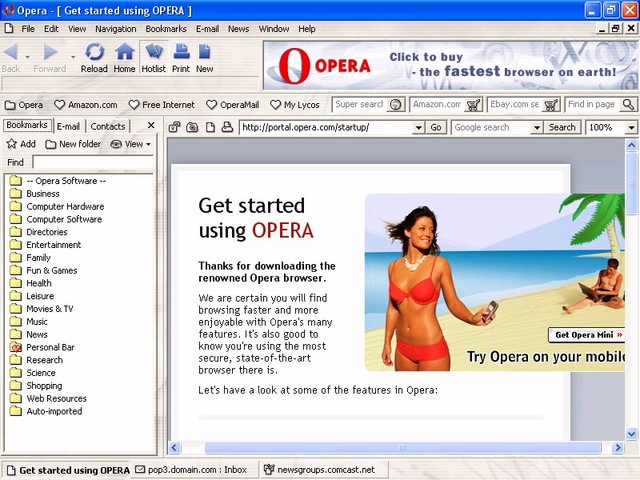Print the page from toolbar

pos(181,57)
